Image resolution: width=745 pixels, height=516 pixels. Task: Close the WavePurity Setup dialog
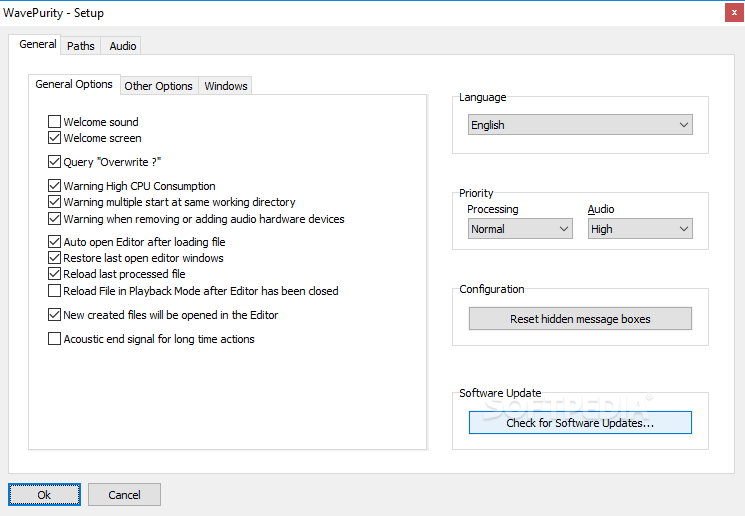tap(734, 12)
